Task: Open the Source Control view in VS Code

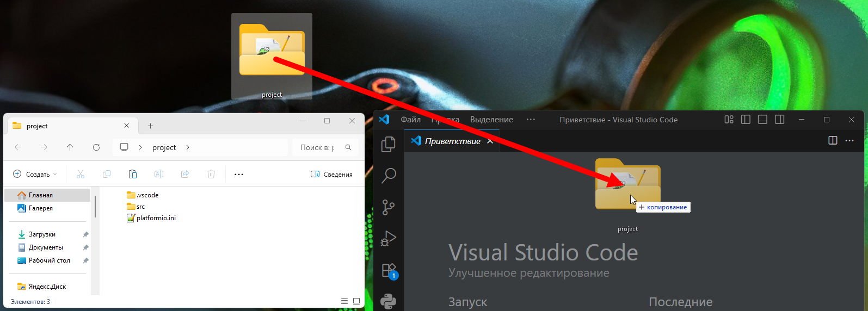Action: (389, 207)
